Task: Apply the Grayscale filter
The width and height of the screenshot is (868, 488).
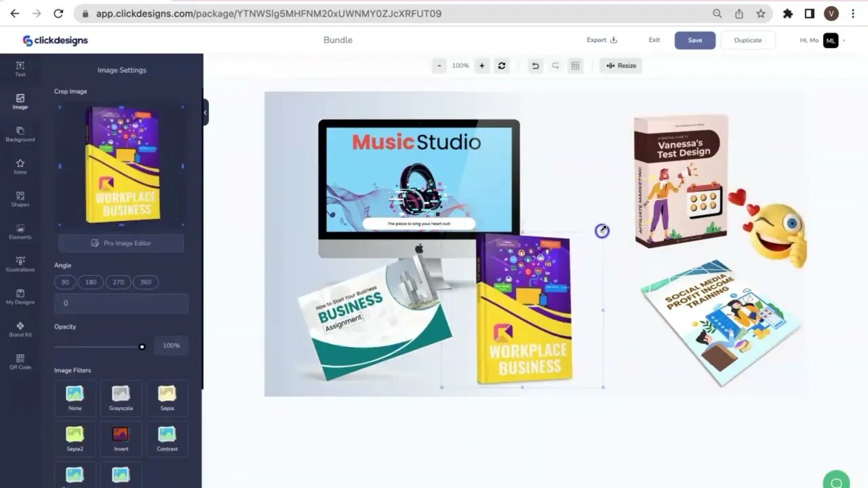Action: pyautogui.click(x=121, y=398)
